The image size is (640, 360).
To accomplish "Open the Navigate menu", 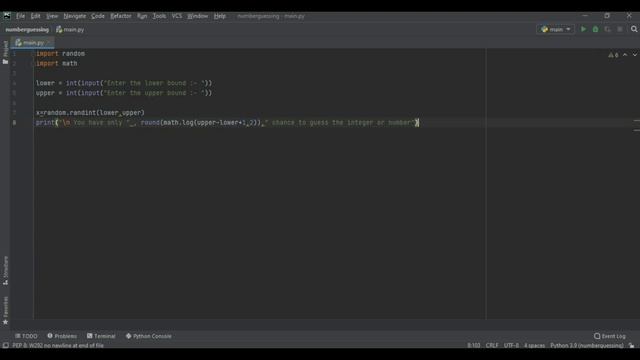I will 75,16.
